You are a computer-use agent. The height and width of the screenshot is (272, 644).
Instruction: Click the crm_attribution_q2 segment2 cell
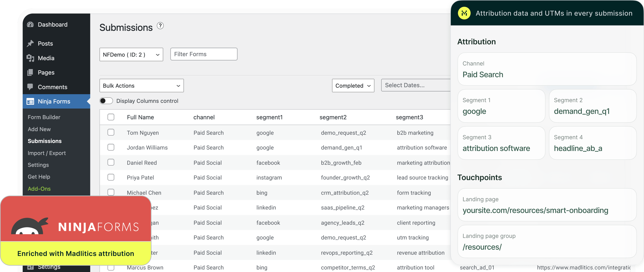click(x=345, y=193)
